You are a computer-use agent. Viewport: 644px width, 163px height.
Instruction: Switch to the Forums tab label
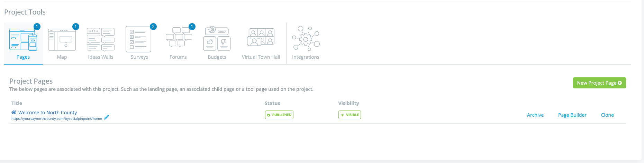178,57
